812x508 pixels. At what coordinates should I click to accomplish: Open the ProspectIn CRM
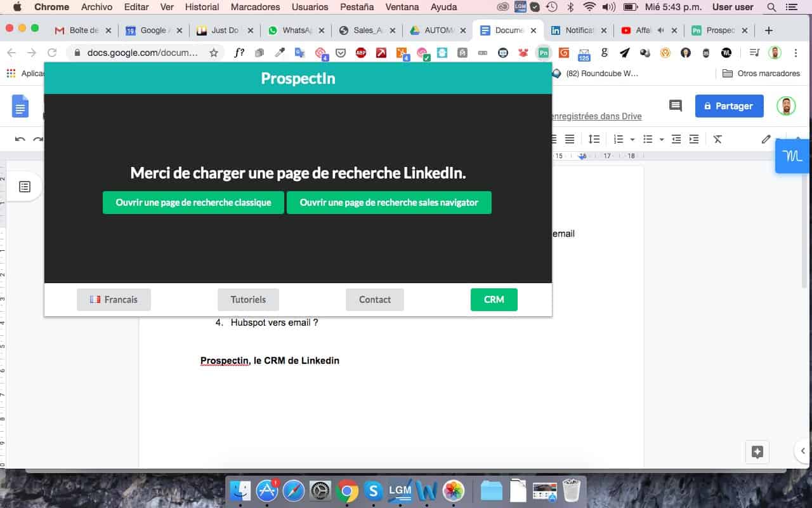pos(494,300)
